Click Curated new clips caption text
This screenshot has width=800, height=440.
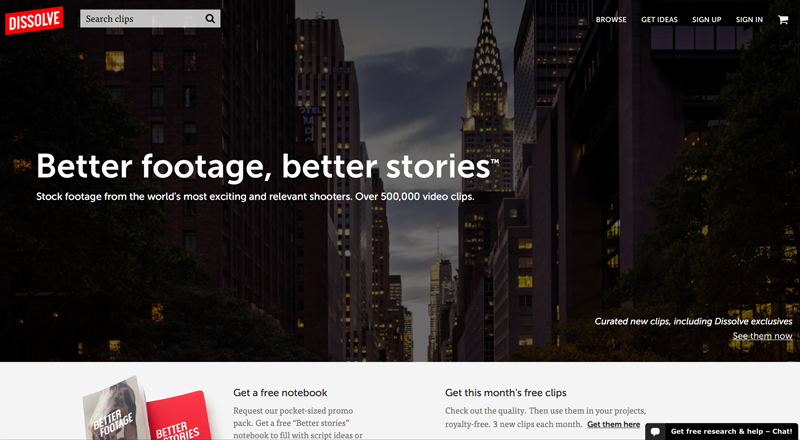[x=693, y=322]
